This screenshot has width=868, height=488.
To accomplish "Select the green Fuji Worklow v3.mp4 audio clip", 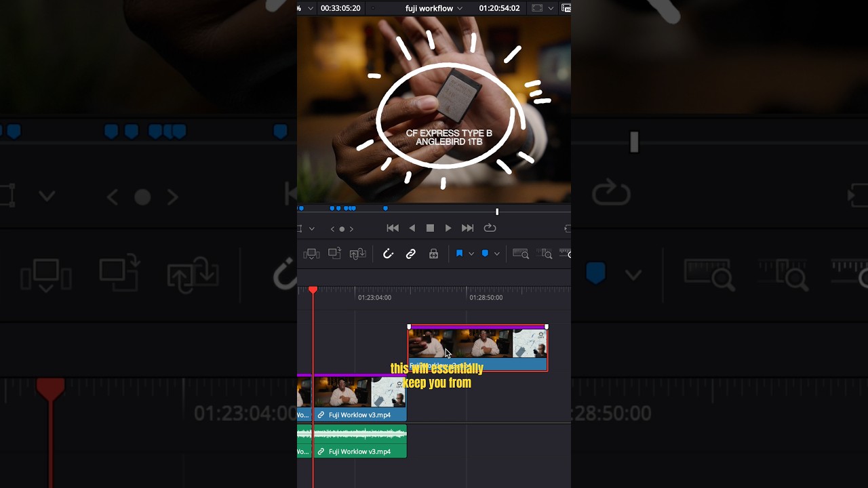I will [360, 442].
